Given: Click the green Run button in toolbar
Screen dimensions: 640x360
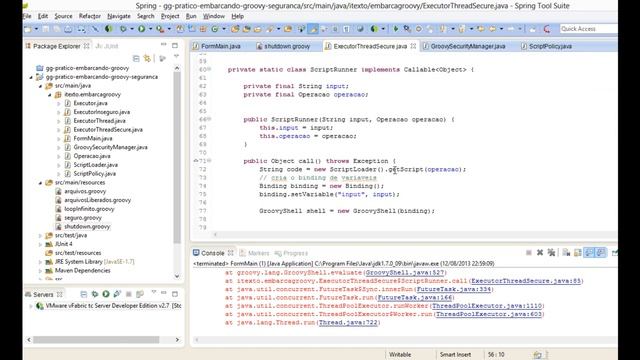Looking at the screenshot, I should tap(142, 29).
